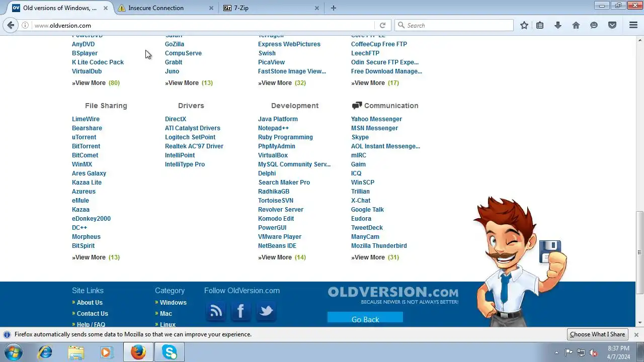Expand View More (17) list

(x=375, y=83)
